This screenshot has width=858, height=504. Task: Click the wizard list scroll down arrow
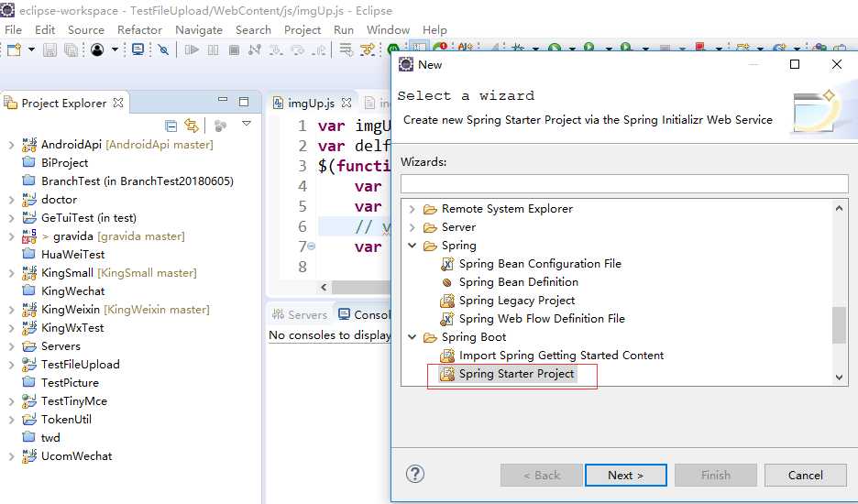click(840, 377)
